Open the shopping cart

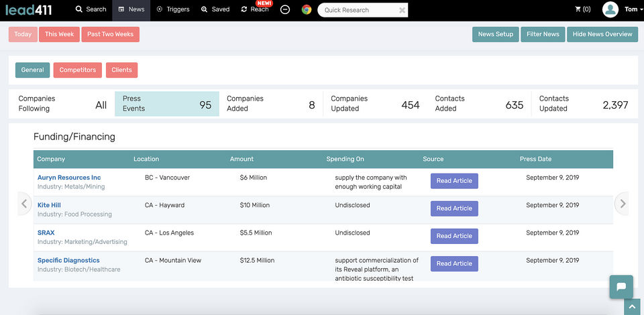(582, 9)
